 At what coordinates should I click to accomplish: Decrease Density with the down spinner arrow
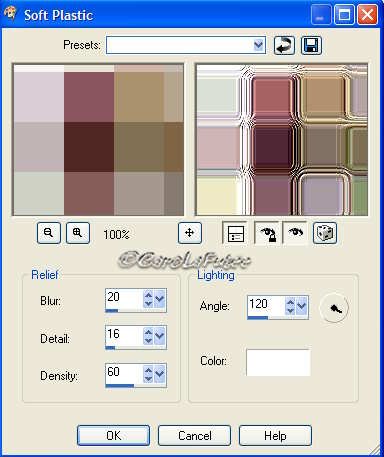pyautogui.click(x=148, y=378)
